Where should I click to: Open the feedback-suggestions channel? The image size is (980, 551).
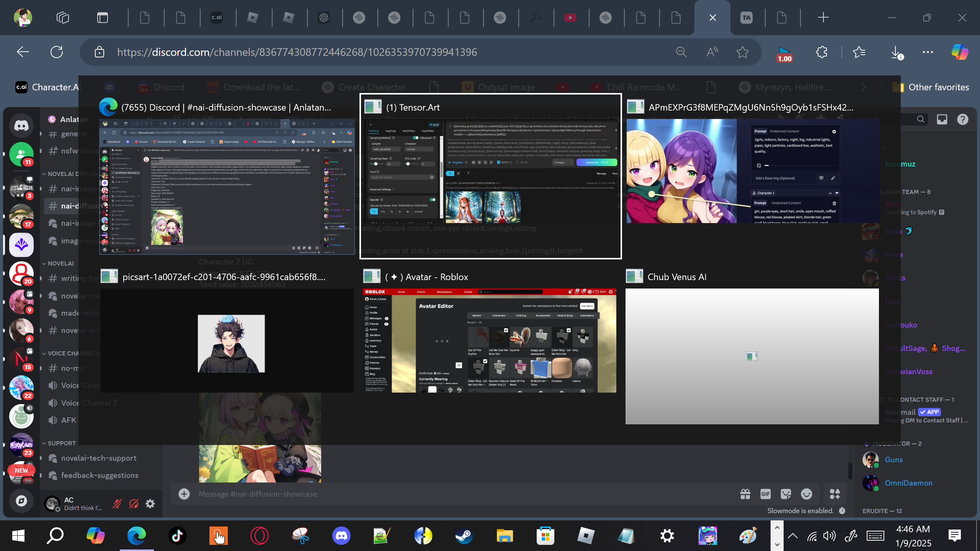coord(100,475)
